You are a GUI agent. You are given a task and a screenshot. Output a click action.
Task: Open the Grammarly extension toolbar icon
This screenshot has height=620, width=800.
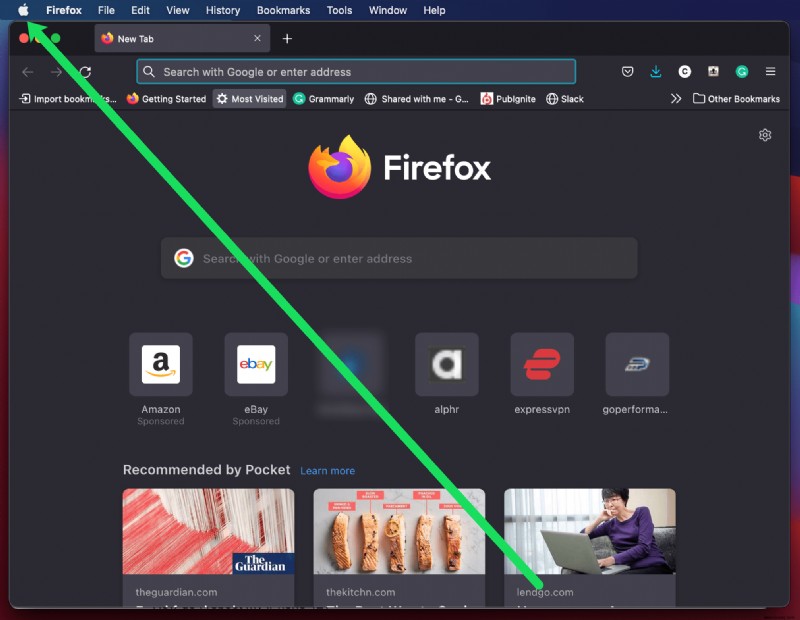click(x=742, y=72)
